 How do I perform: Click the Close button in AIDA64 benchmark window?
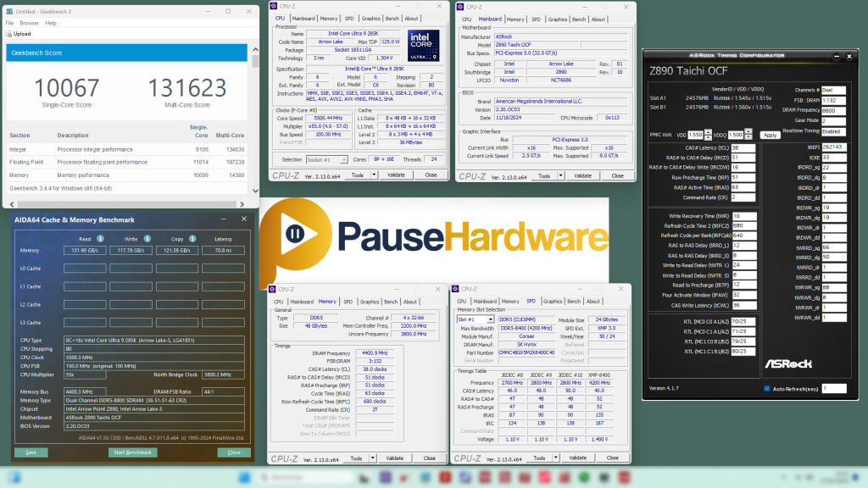234,452
